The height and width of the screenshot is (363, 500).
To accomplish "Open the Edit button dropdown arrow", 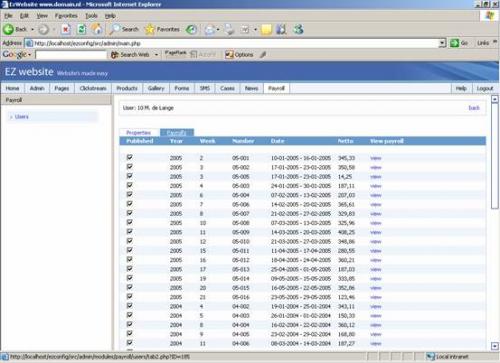I will click(x=255, y=30).
